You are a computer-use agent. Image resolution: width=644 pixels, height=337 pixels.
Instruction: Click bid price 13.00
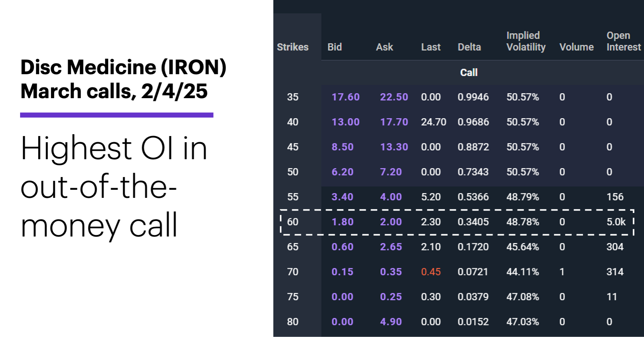[x=346, y=122]
